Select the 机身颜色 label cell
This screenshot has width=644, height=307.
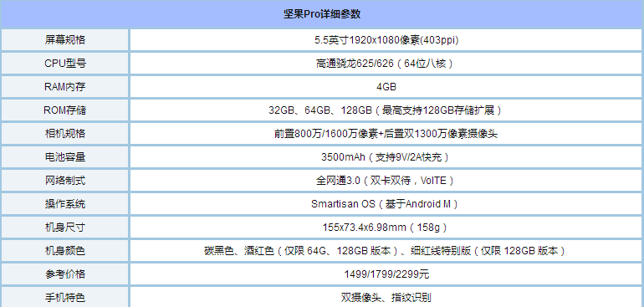point(65,251)
